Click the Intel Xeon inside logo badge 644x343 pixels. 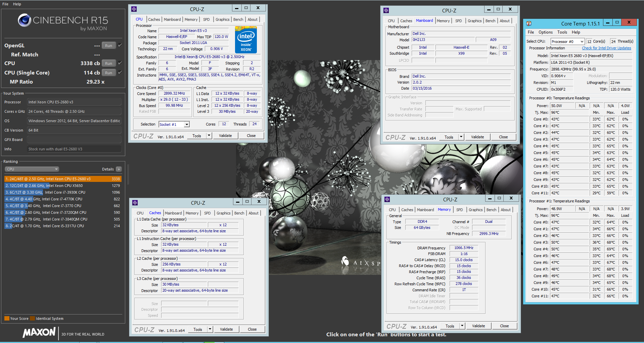click(x=246, y=40)
